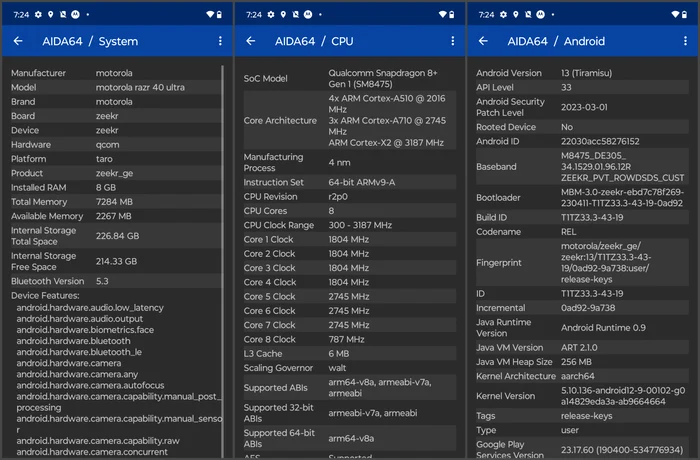Tap settings gear in System screen status bar
Viewport: 700px width, 460px height.
pos(38,15)
